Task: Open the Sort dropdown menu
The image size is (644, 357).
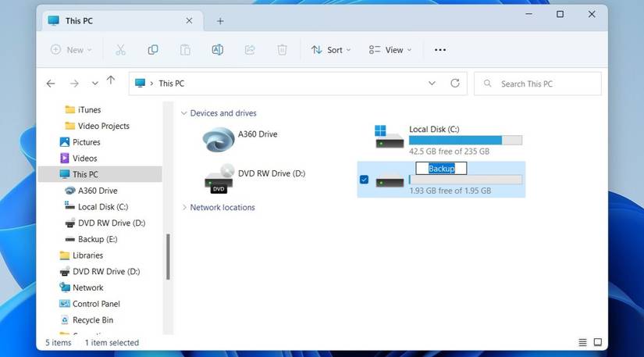Action: (x=331, y=50)
